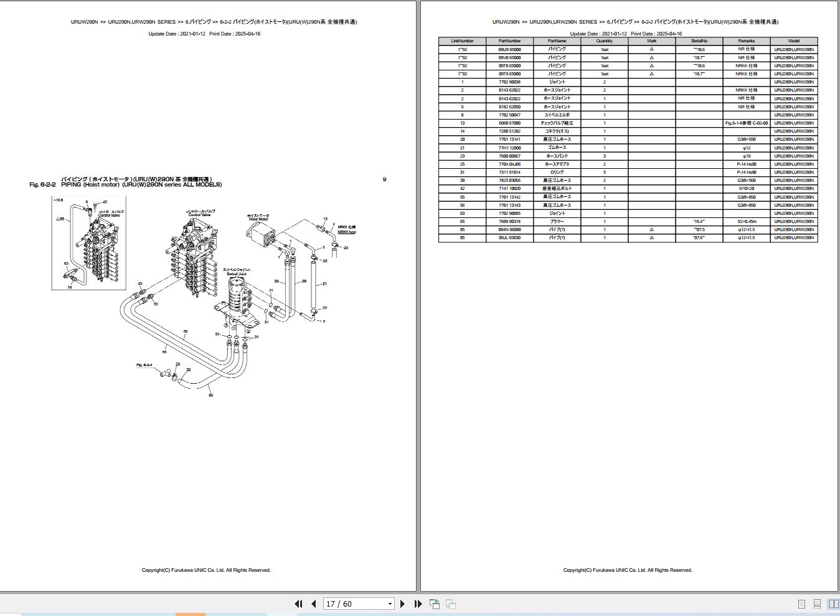Screen dimensions: 840x616
Task: Click the PartName column header
Action: (x=557, y=41)
